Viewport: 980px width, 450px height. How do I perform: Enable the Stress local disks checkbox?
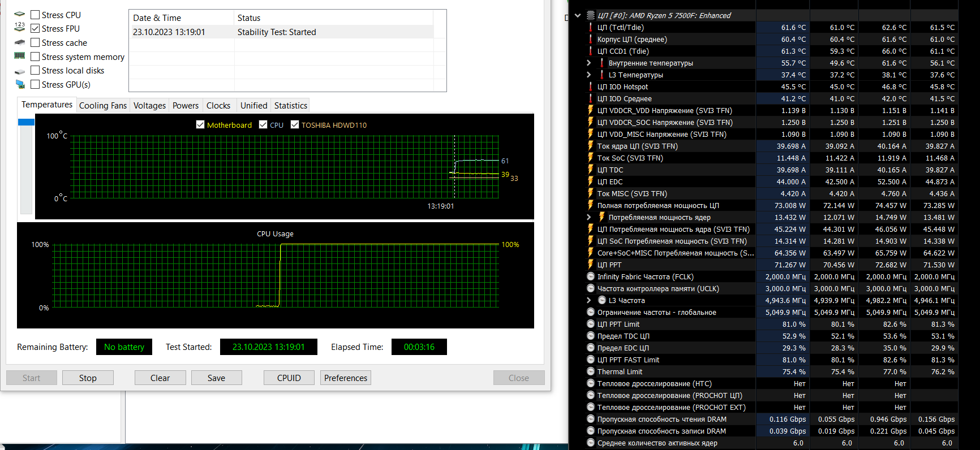click(x=35, y=70)
